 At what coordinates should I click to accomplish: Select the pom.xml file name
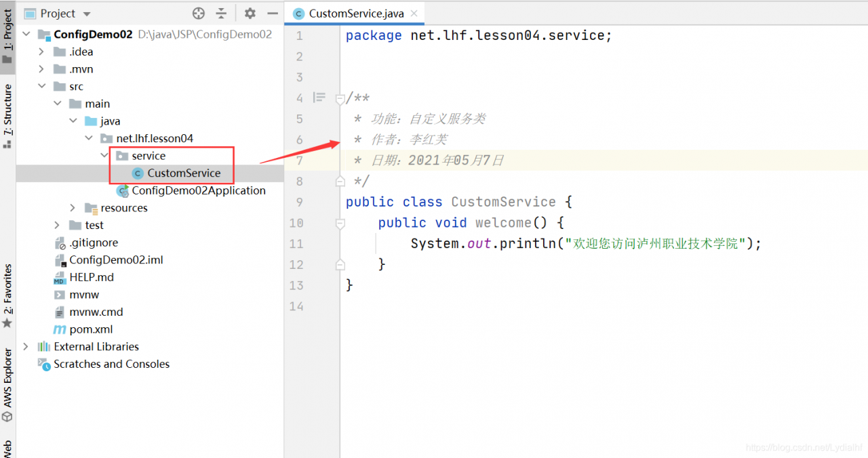[91, 329]
